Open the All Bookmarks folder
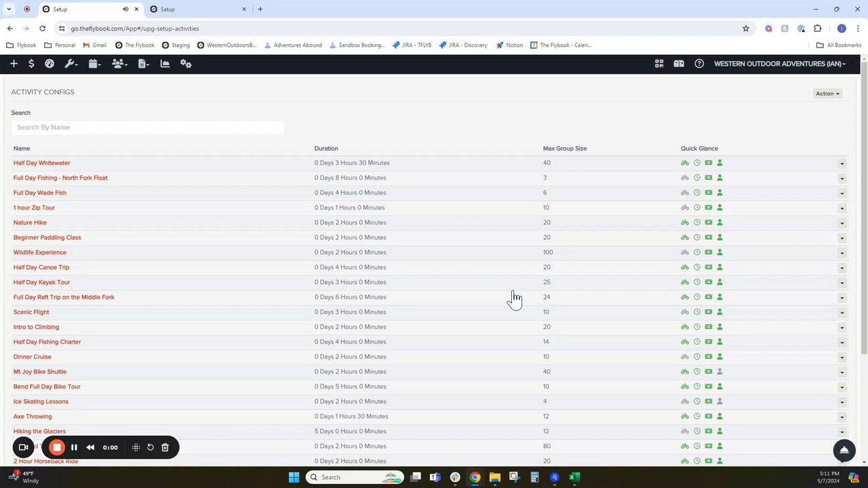Screen dimensions: 868x488 pos(839,45)
